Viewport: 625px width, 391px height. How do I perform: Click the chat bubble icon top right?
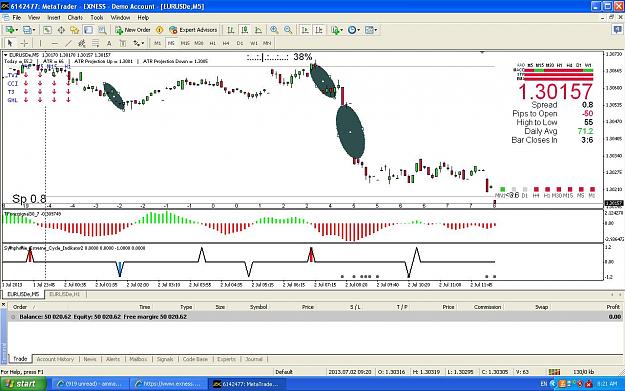click(617, 29)
